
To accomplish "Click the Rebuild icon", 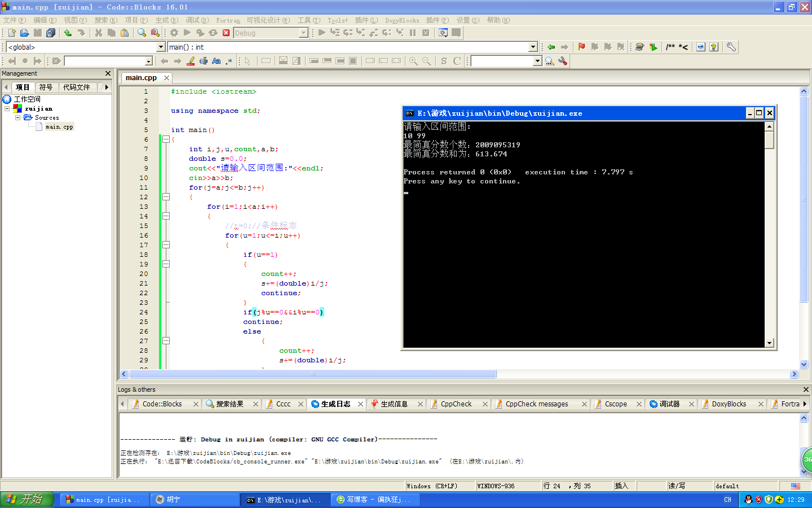I will [x=213, y=33].
